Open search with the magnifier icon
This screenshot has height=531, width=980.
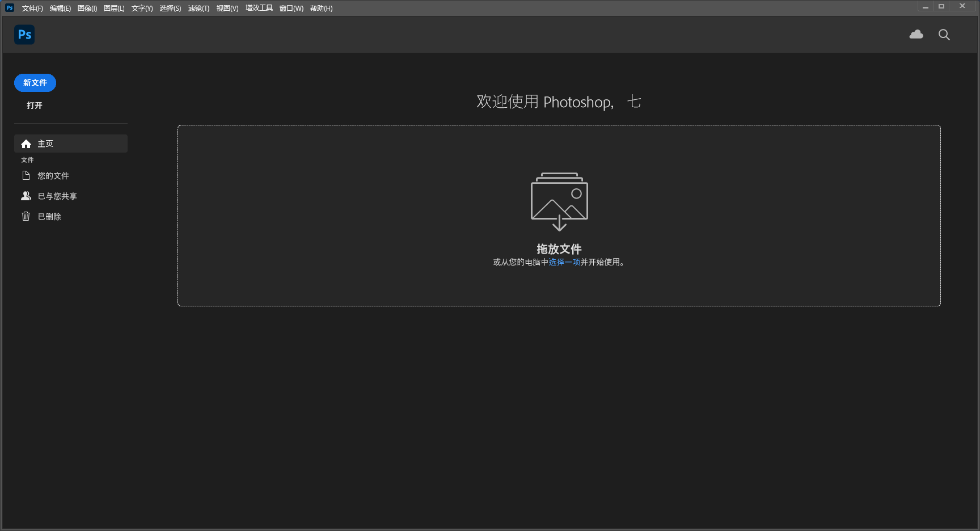point(944,35)
